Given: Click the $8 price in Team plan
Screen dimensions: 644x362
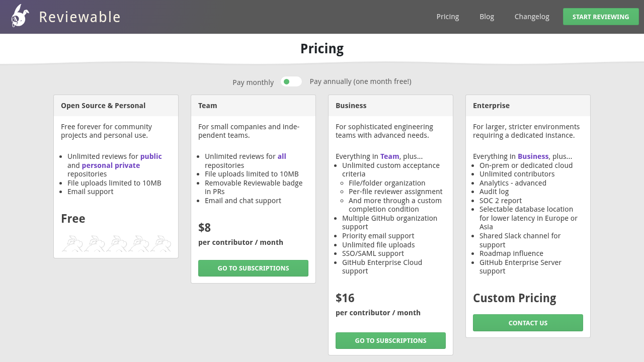Looking at the screenshot, I should tap(205, 228).
